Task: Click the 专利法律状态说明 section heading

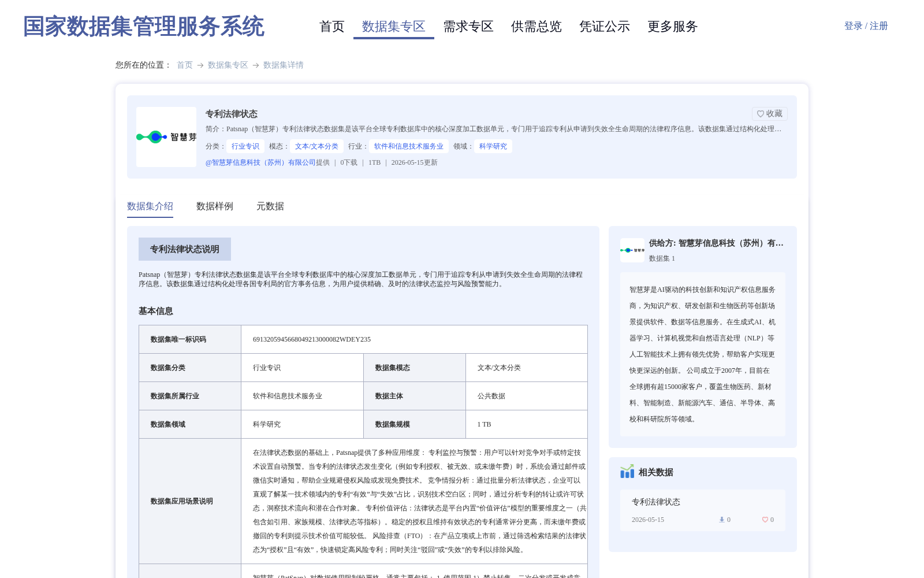Action: click(x=185, y=249)
